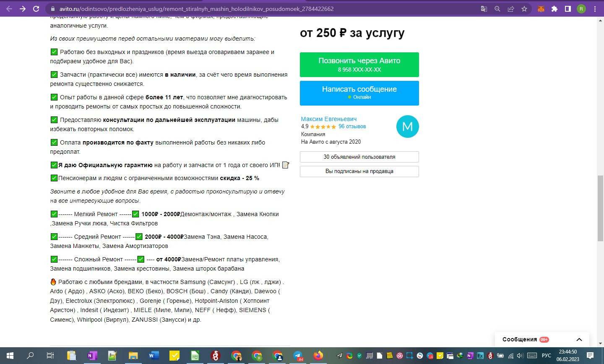Open the Extensions puzzle menu

point(555,9)
